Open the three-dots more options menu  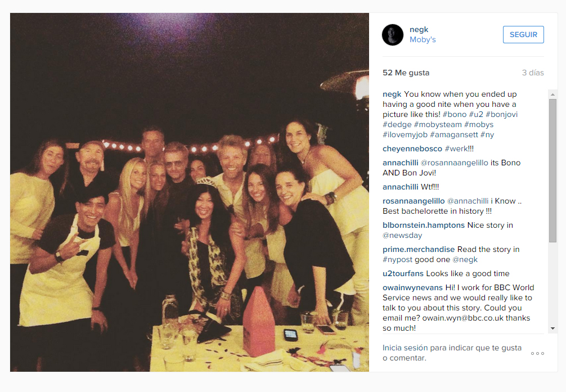pos(537,353)
